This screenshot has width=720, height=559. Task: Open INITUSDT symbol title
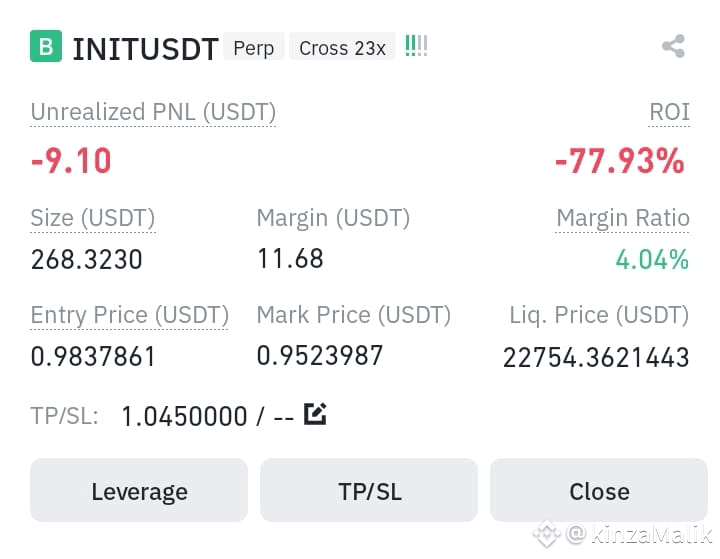point(146,49)
